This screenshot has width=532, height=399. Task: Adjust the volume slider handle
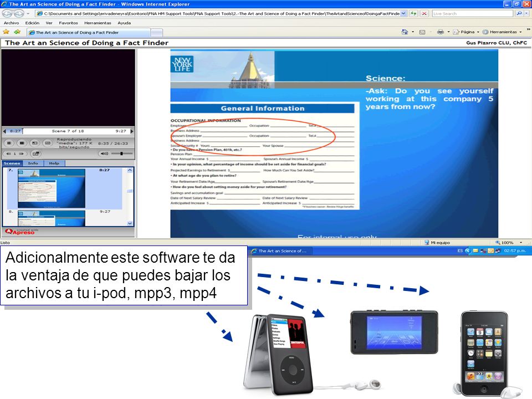click(x=121, y=154)
